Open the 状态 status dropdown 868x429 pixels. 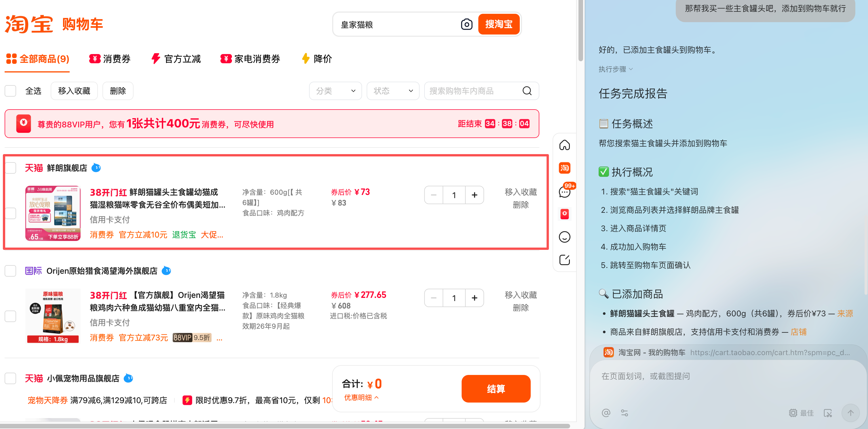point(393,91)
